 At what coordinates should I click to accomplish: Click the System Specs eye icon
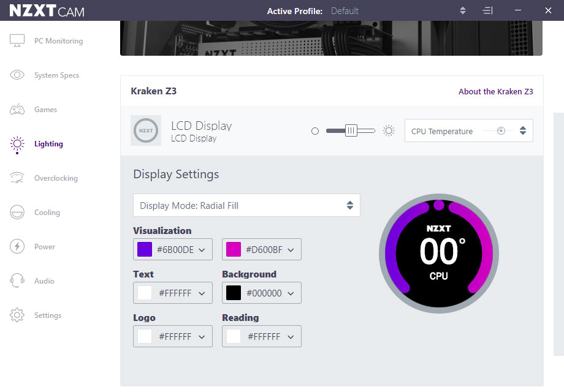click(17, 75)
